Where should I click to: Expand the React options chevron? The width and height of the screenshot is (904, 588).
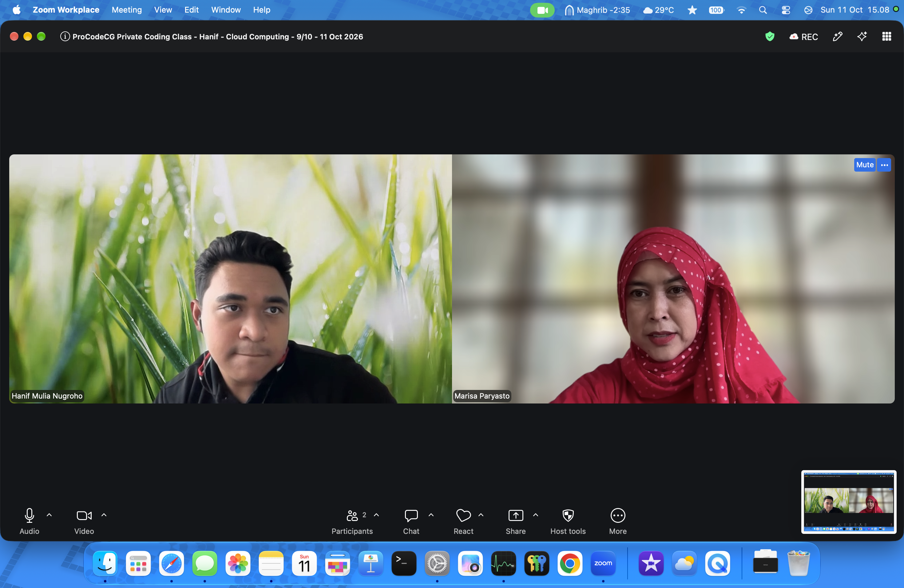(481, 515)
